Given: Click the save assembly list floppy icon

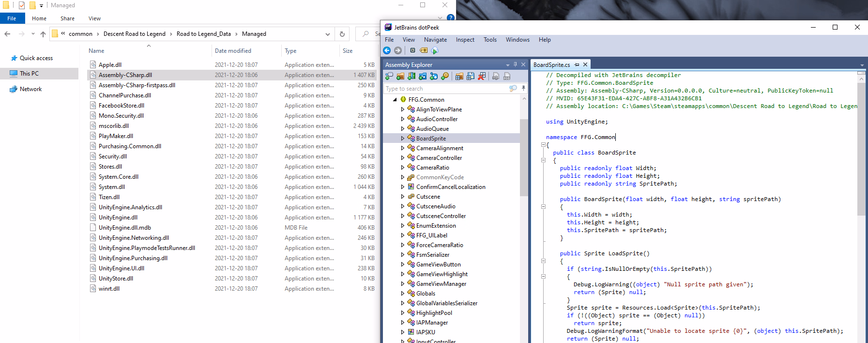Looking at the screenshot, I should pyautogui.click(x=470, y=76).
